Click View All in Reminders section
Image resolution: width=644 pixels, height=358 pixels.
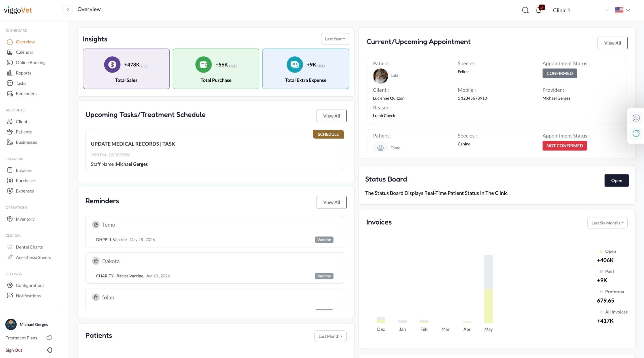[x=331, y=202]
